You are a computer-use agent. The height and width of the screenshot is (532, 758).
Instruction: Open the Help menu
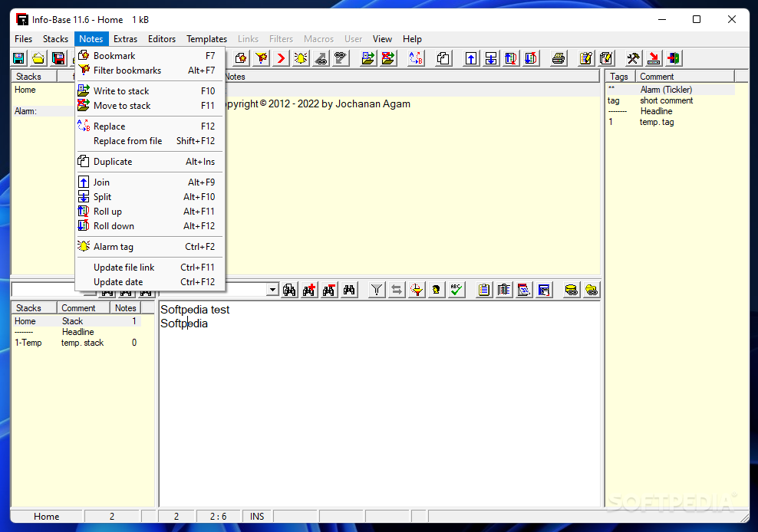click(412, 39)
